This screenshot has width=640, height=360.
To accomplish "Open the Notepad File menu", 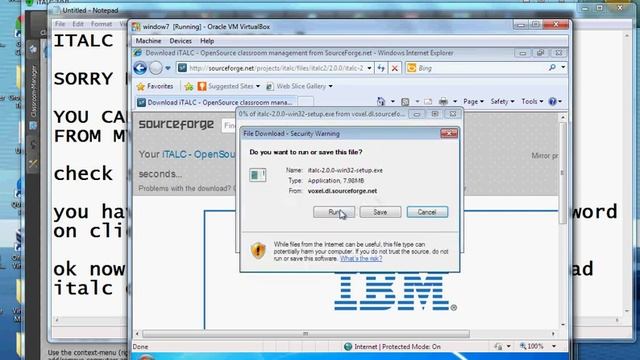I will (x=60, y=24).
